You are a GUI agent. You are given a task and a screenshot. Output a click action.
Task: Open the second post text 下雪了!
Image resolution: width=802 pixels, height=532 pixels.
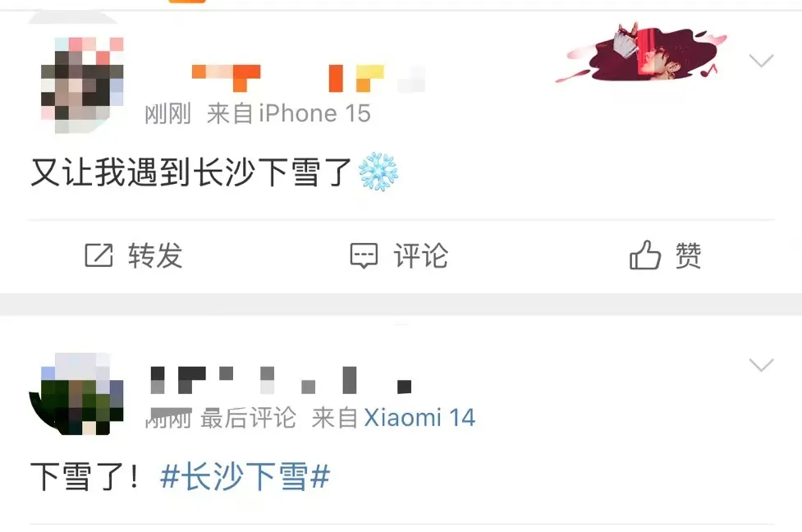pyautogui.click(x=85, y=477)
